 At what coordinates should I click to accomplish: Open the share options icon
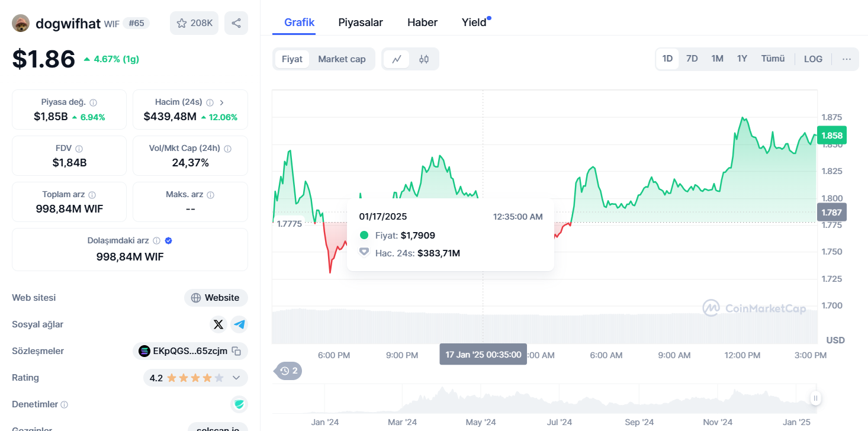[x=236, y=23]
